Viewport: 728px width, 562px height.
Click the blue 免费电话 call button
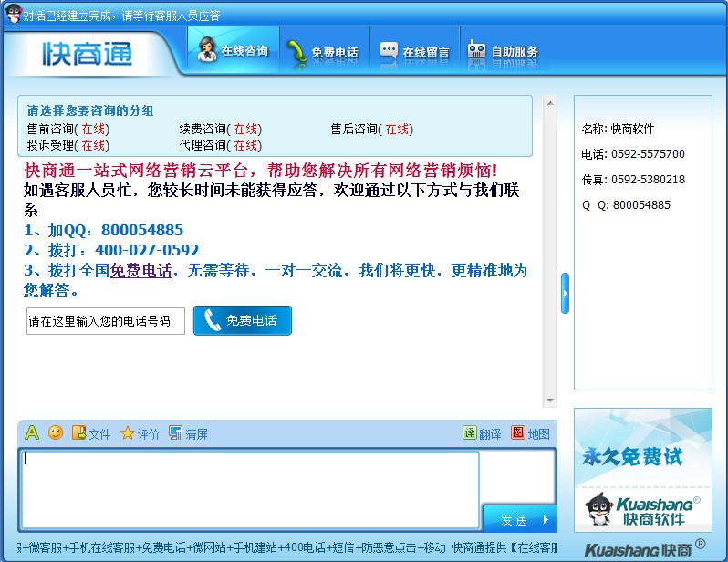[x=243, y=320]
